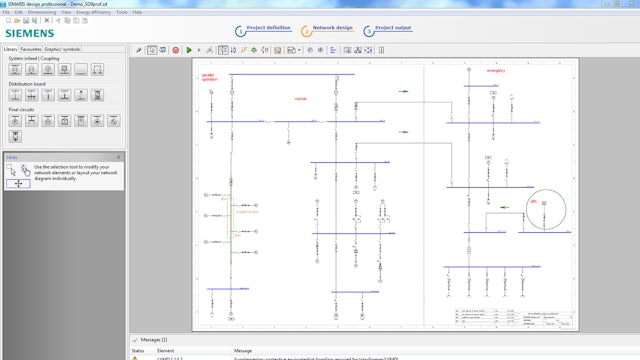
Task: Save the project with disk icon
Action: (26, 20)
